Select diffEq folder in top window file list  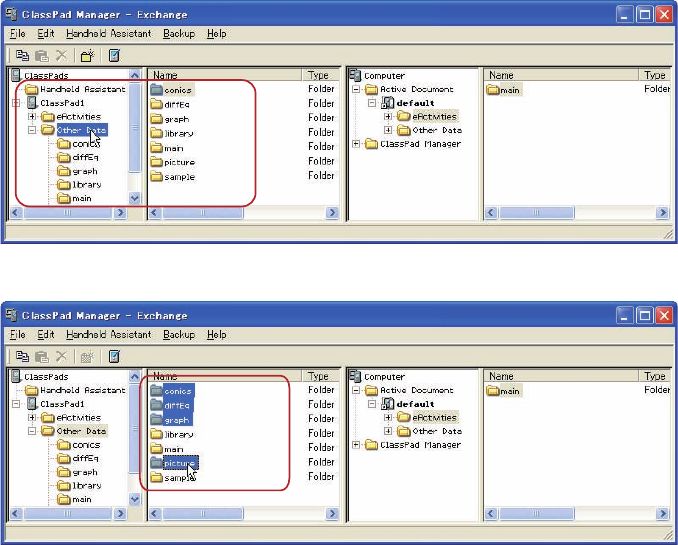(170, 104)
